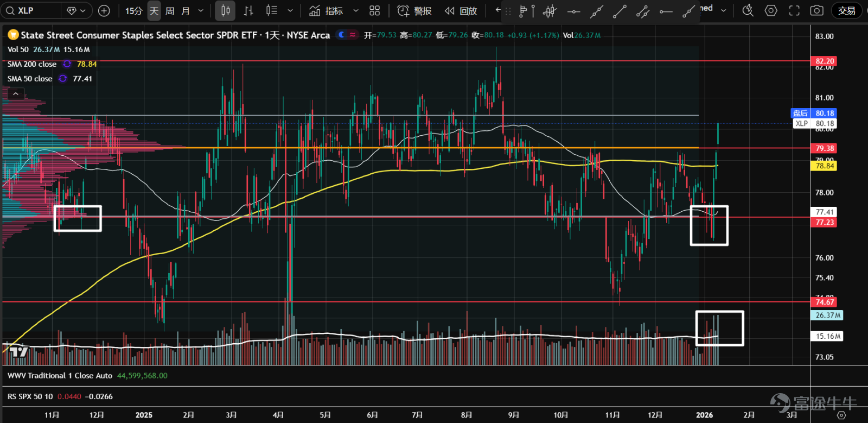Screen dimensions: 868x423
Task: Enter fullscreen mode
Action: point(794,10)
